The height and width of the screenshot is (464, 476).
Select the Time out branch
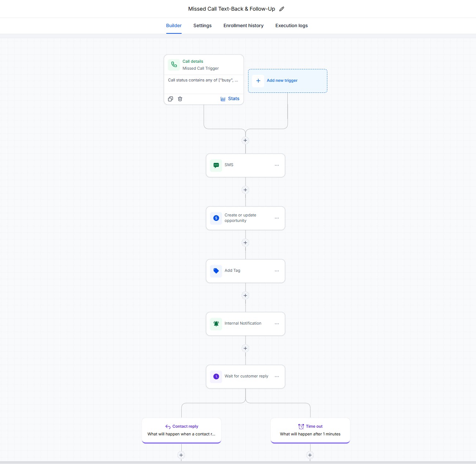pos(310,430)
